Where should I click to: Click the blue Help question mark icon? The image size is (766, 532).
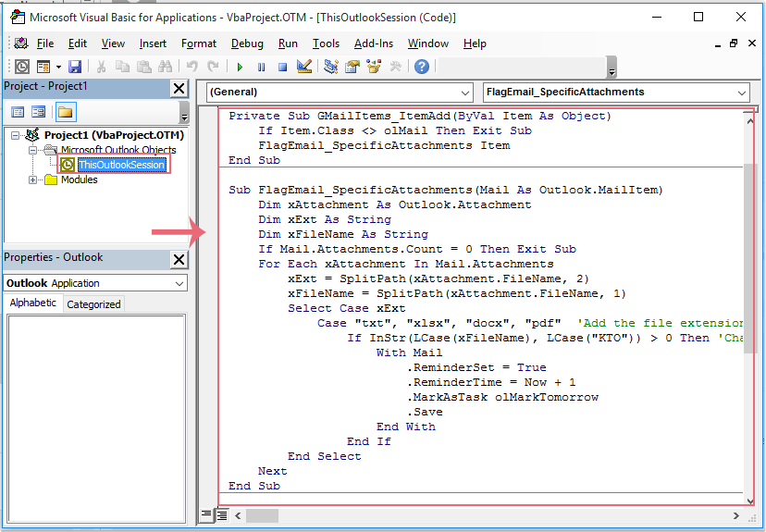coord(422,67)
